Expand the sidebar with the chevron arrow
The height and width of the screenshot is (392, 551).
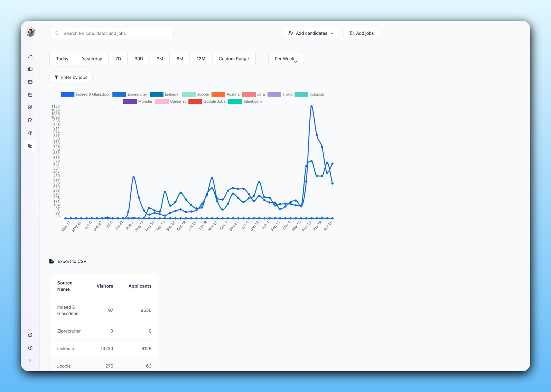30,360
